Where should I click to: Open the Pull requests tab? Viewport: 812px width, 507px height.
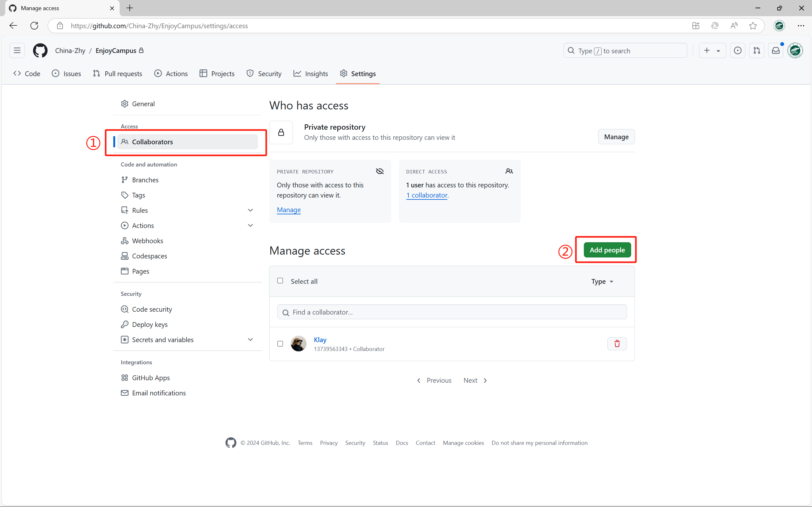click(117, 74)
